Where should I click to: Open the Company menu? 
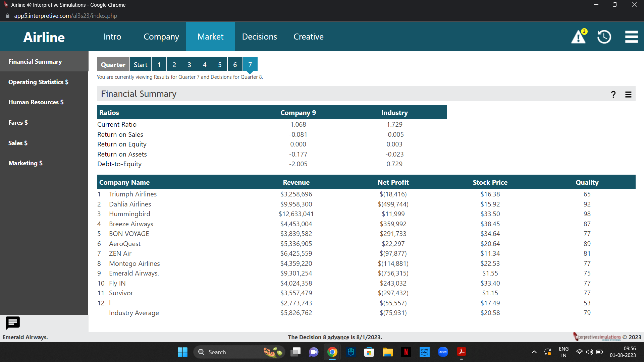[x=161, y=37]
